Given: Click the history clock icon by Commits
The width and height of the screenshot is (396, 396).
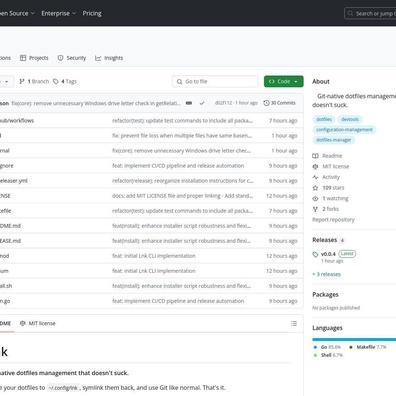Looking at the screenshot, I should click(266, 103).
